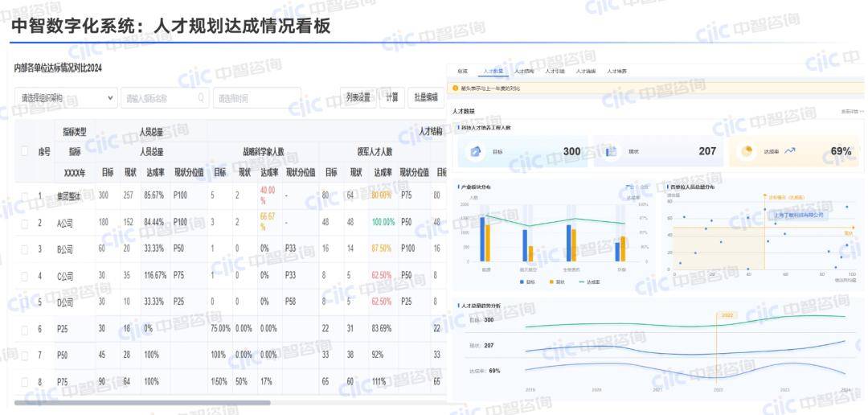Click the search magnifier icon in indicator field
Viewport: 868px width, 415px height.
[201, 98]
